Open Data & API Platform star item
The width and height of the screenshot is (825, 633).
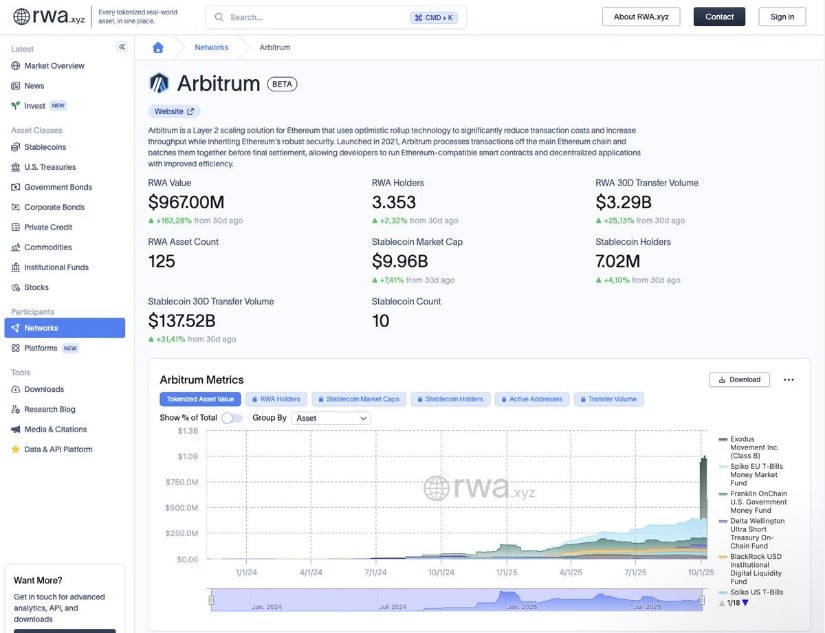pos(58,449)
